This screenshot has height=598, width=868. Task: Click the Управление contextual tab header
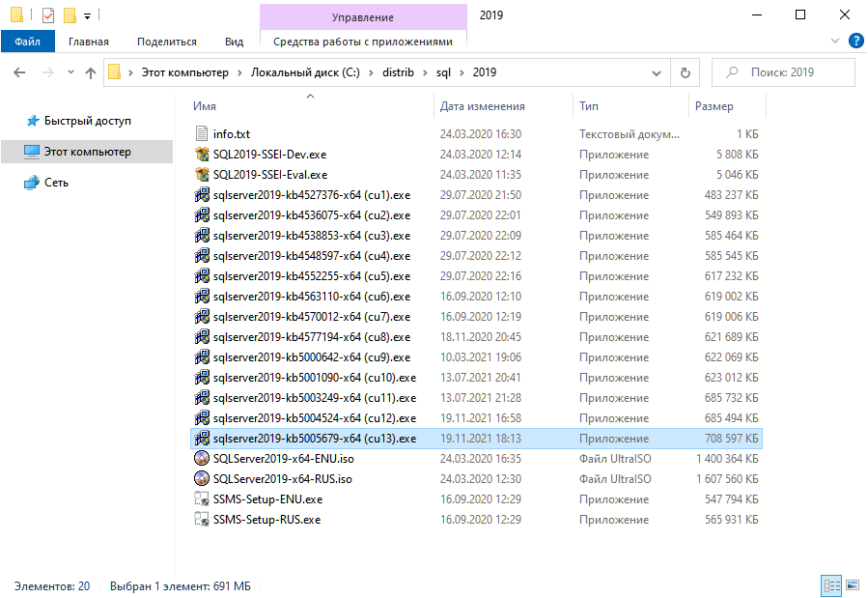click(363, 17)
